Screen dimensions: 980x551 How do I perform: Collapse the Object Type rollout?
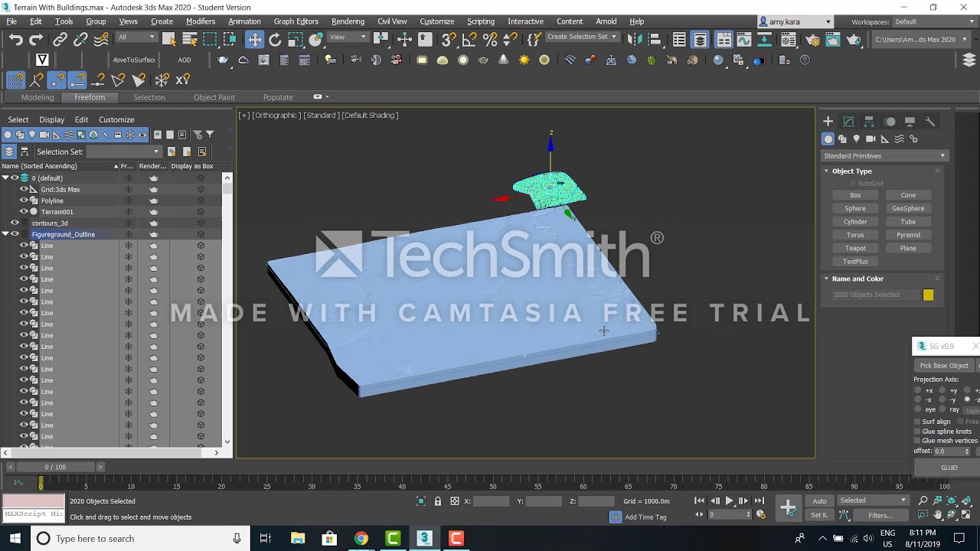[826, 171]
